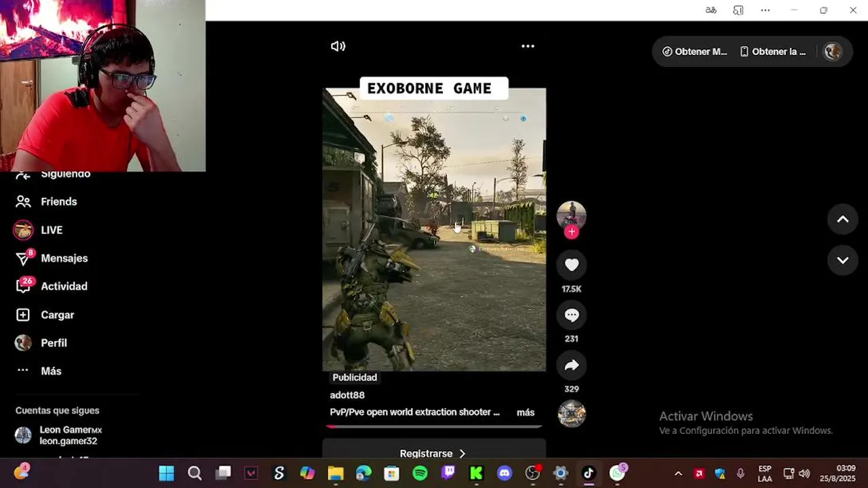The height and width of the screenshot is (488, 868).
Task: Open Microsoft Store from the taskbar
Action: tap(391, 473)
